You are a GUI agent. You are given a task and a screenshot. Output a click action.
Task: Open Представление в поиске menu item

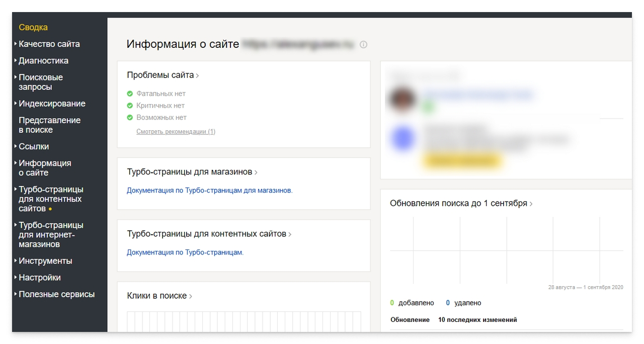tap(49, 125)
